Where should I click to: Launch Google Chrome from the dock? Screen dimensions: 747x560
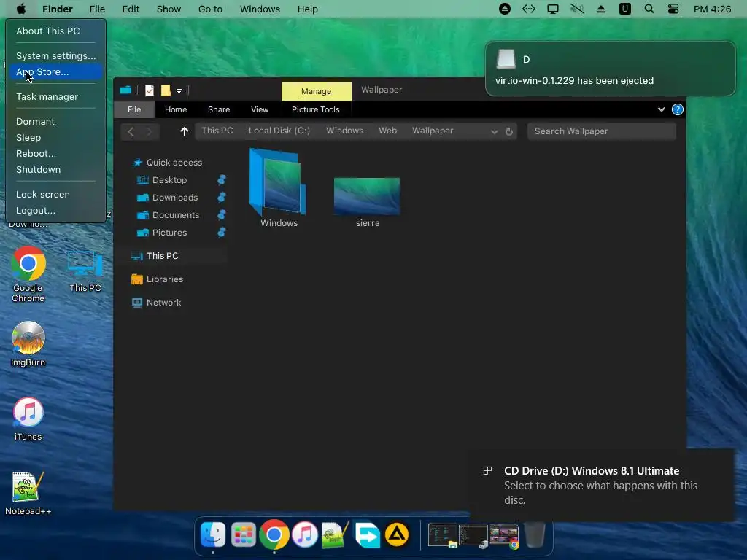(274, 534)
